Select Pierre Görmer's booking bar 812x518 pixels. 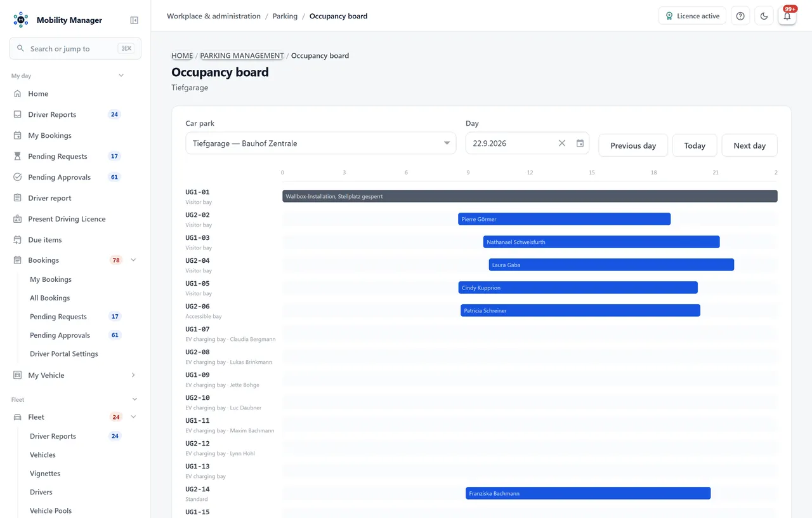565,219
